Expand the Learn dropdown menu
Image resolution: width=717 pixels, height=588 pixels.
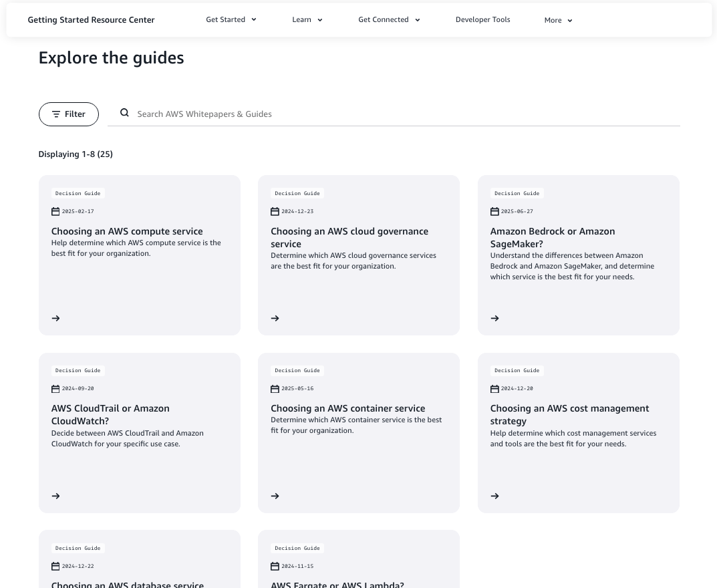point(307,20)
